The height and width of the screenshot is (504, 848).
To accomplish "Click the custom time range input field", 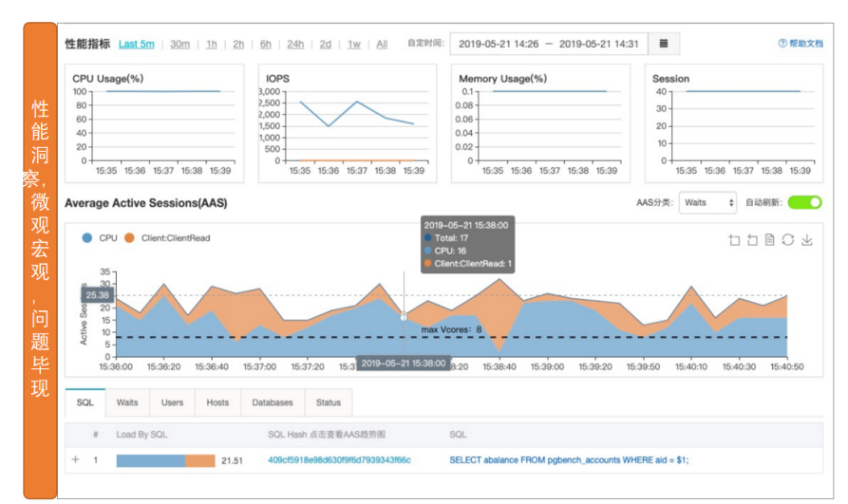I will pyautogui.click(x=548, y=44).
